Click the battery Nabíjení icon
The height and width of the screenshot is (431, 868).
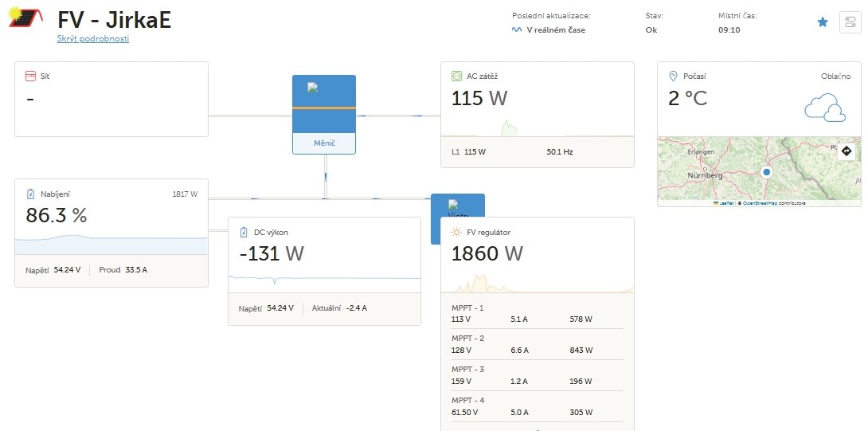point(30,194)
